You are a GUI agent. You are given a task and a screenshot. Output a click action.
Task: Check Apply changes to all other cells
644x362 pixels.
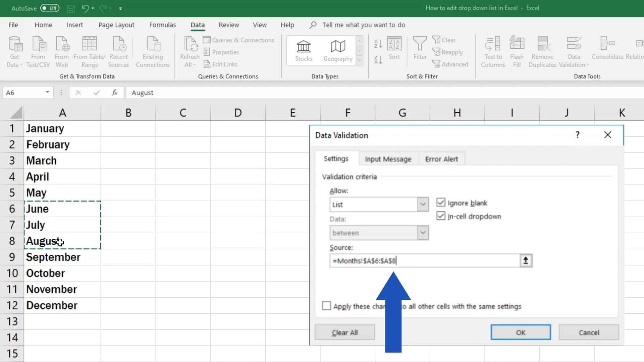326,306
